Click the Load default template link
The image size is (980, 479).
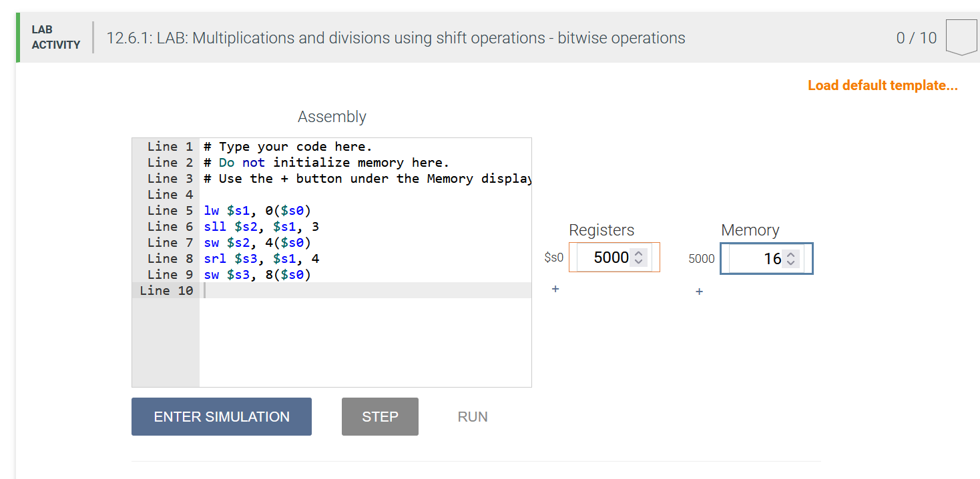click(883, 85)
